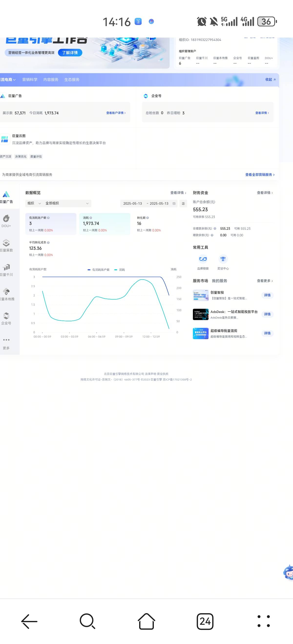Click the 决策优化 tag
293x644 pixels.
click(x=21, y=157)
